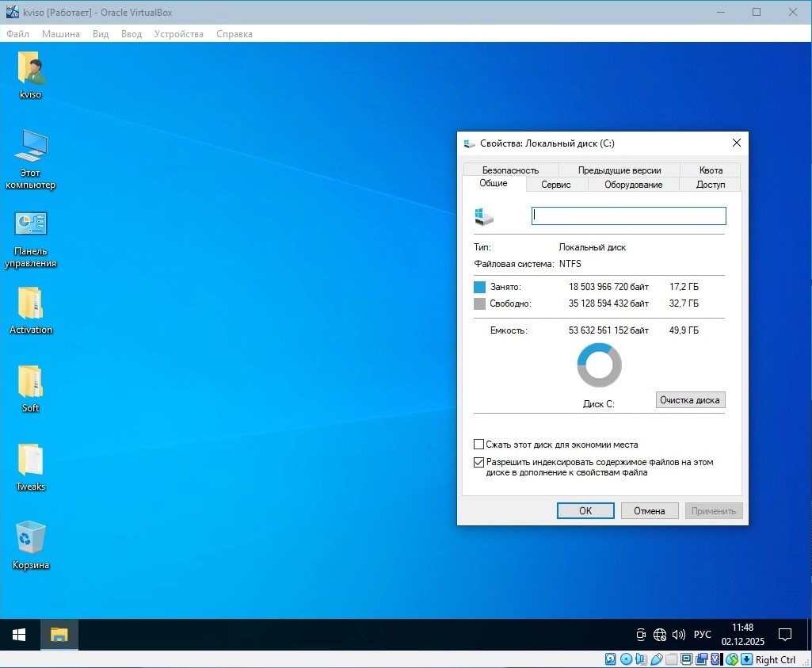This screenshot has height=668, width=812.
Task: Click the volume label input field
Action: coord(628,215)
